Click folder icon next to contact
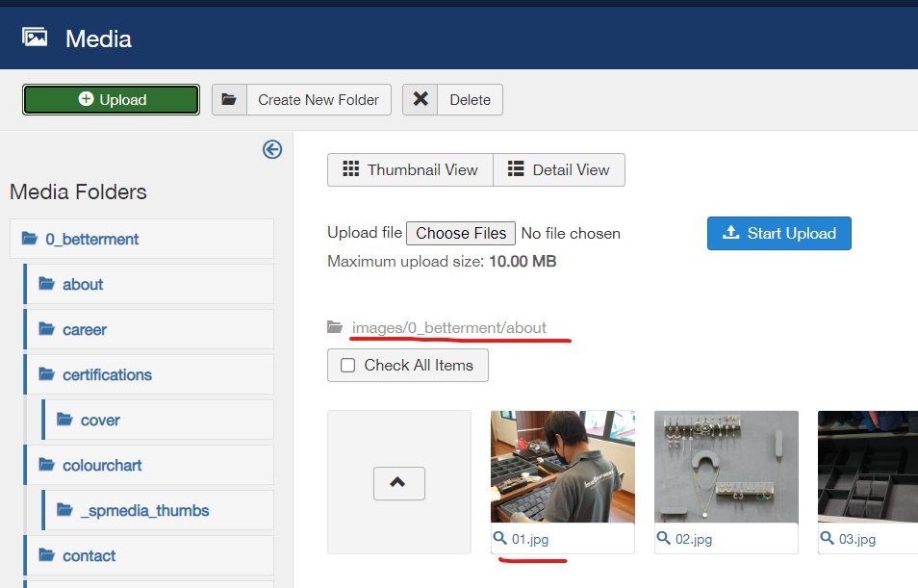The width and height of the screenshot is (918, 588). (47, 554)
